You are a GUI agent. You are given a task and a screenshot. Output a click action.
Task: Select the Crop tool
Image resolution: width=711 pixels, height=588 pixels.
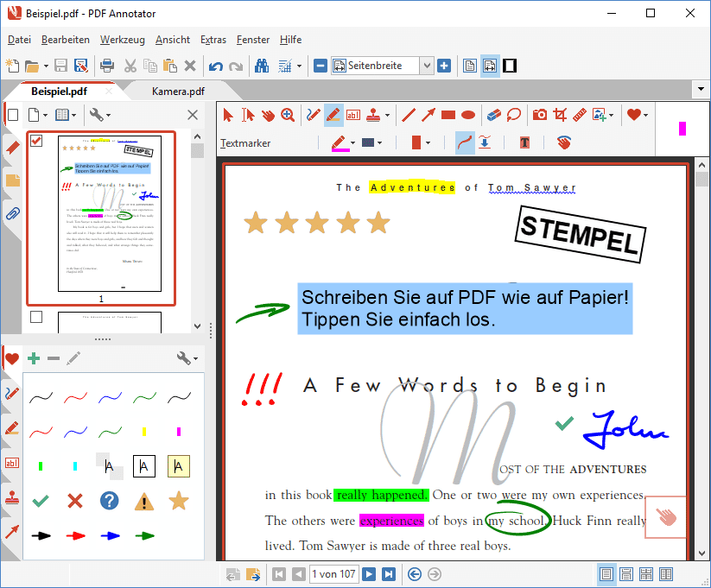[560, 115]
